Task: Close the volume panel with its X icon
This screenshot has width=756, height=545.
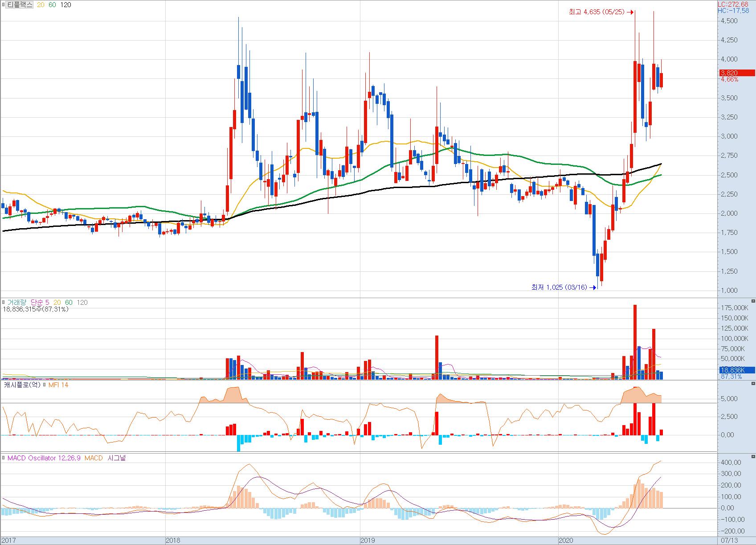Action: (753, 301)
